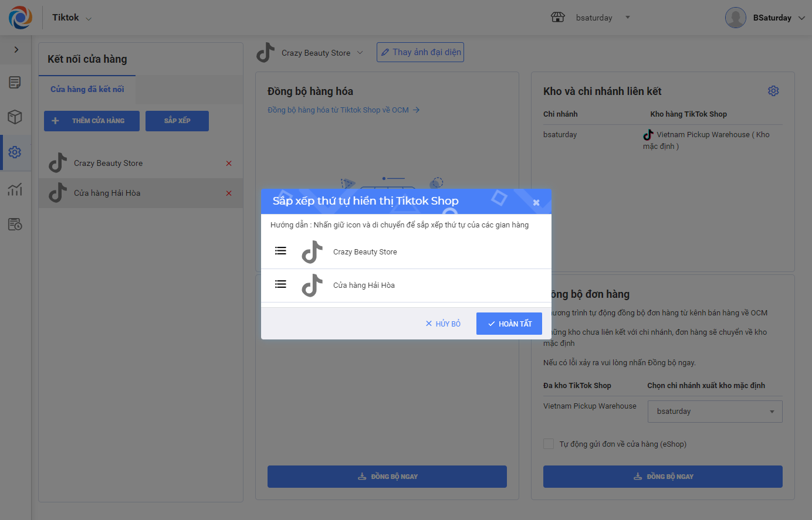Open the bsaturday branch dropdown in header
The image size is (812, 520).
pyautogui.click(x=627, y=18)
